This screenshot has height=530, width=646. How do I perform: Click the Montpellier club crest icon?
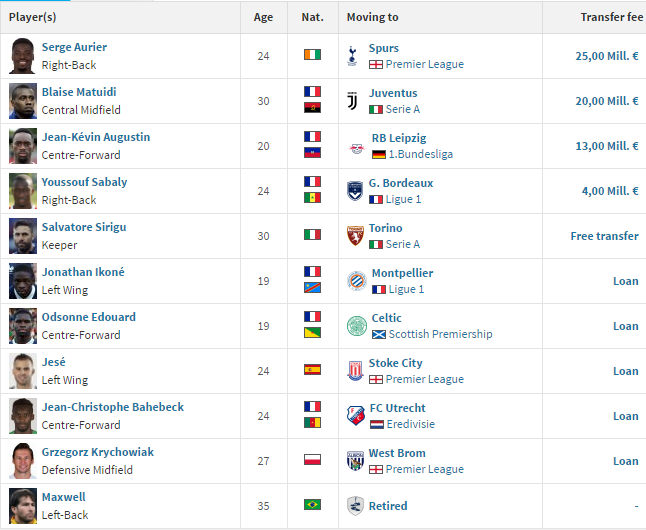[x=357, y=281]
